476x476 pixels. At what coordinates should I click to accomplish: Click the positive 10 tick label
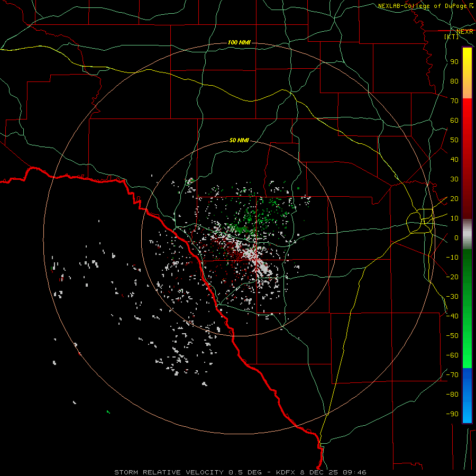click(x=454, y=218)
